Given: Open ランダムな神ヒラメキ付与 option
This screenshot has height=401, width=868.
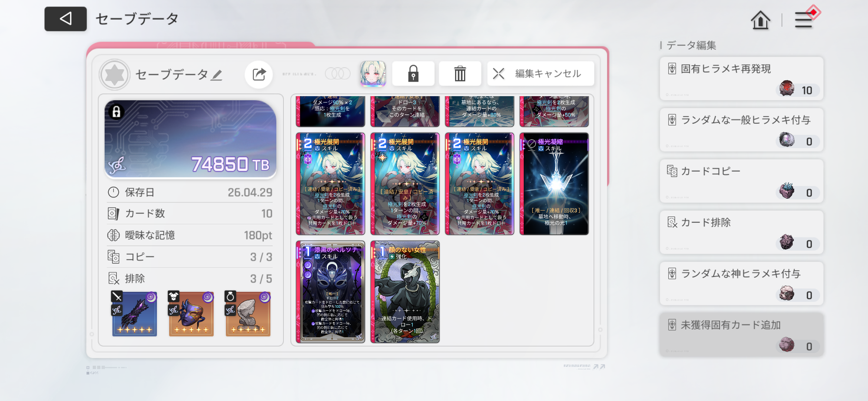Looking at the screenshot, I should (741, 283).
